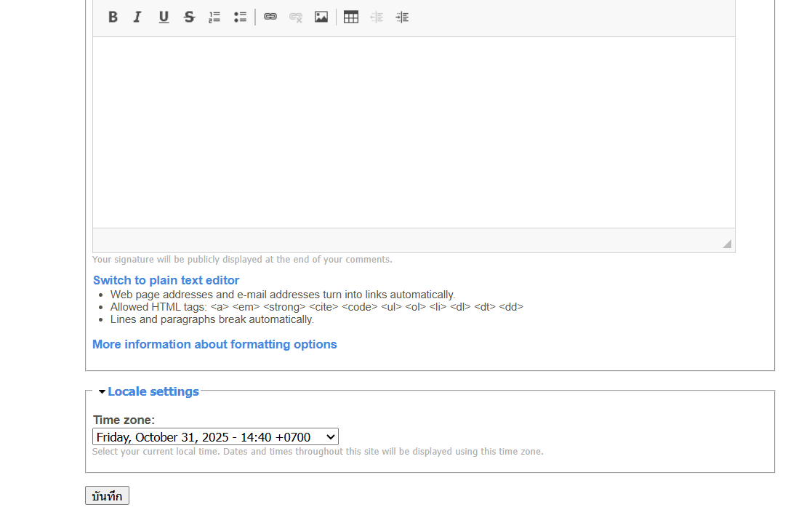Toggle italic formatting in editor toolbar
Viewport: 812px width, 515px height.
coord(137,17)
